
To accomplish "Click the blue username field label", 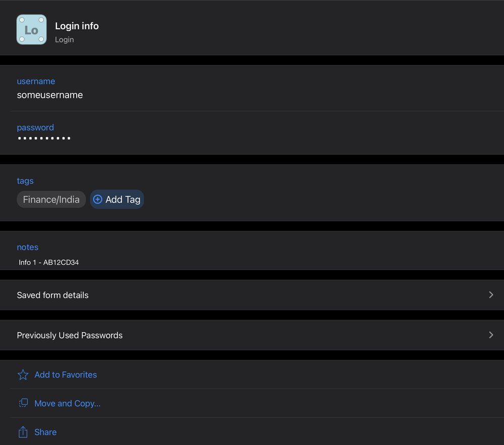I will (36, 82).
